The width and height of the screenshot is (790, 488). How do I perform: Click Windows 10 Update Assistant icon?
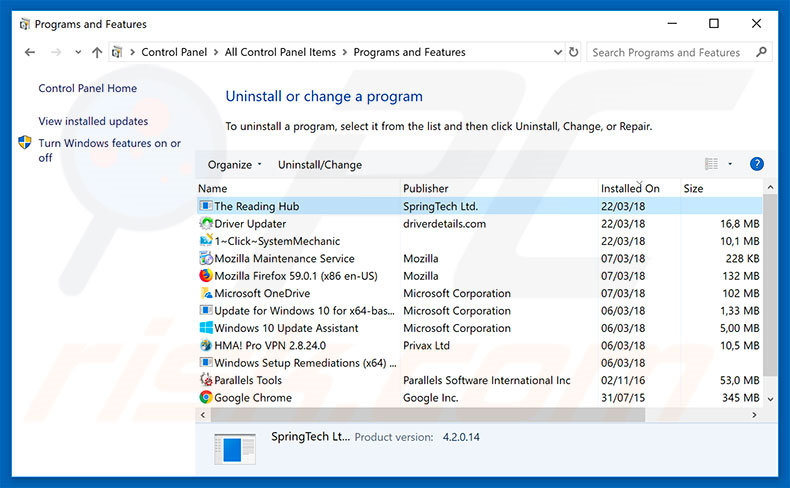tap(206, 328)
